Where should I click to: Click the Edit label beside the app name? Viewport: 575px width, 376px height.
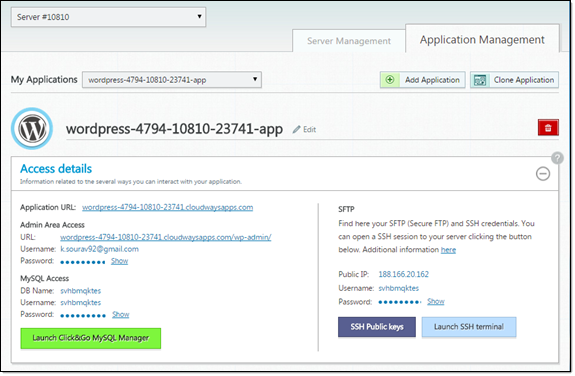(310, 129)
